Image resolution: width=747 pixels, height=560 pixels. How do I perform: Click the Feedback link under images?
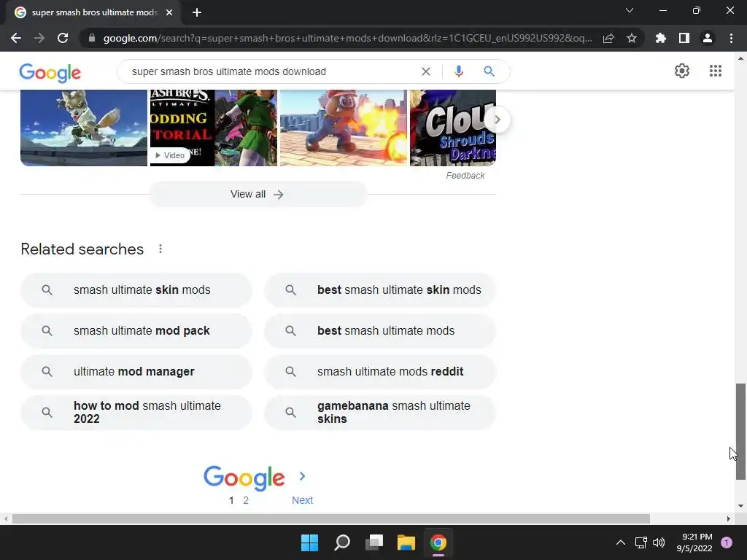[x=465, y=176]
